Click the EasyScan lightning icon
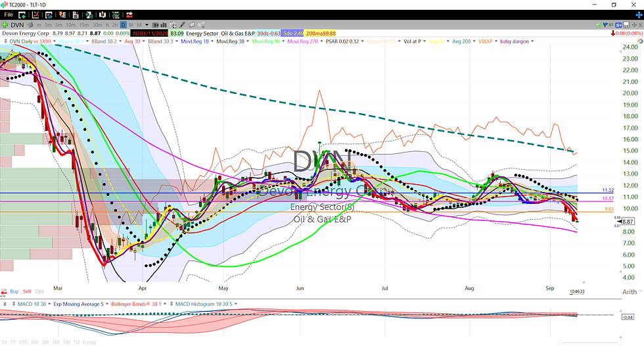Screen dimensions: 644x346 click(62, 14)
